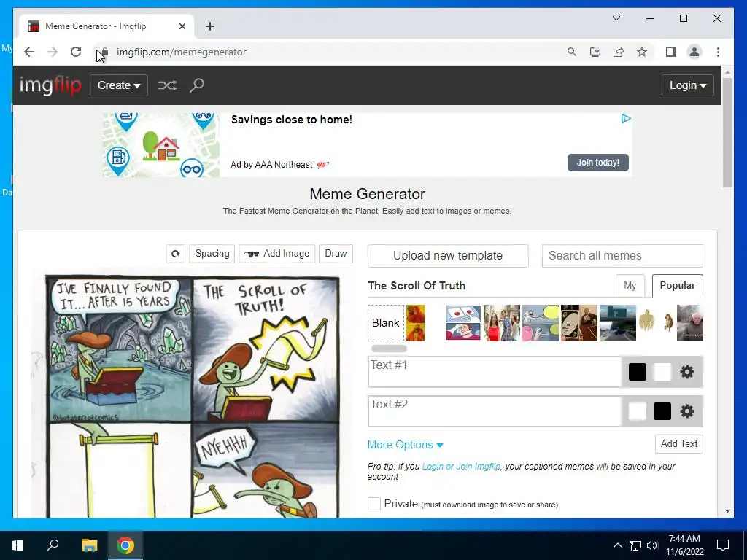
Task: Pick black outline color swatch for Text #2
Action: 662,411
